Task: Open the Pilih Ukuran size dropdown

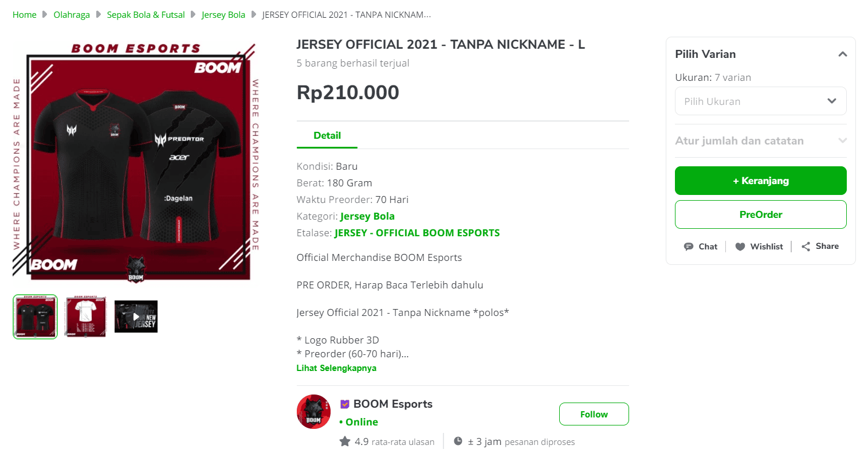Action: (760, 101)
